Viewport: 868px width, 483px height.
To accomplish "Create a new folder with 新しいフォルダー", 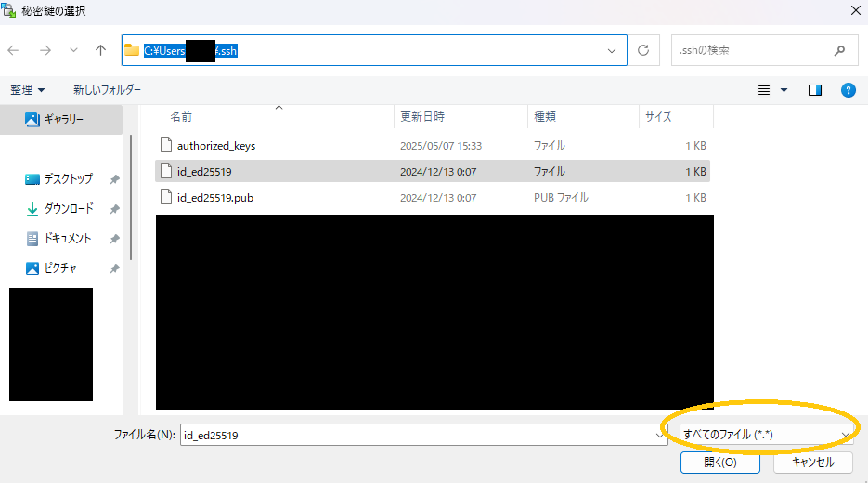I will 107,90.
